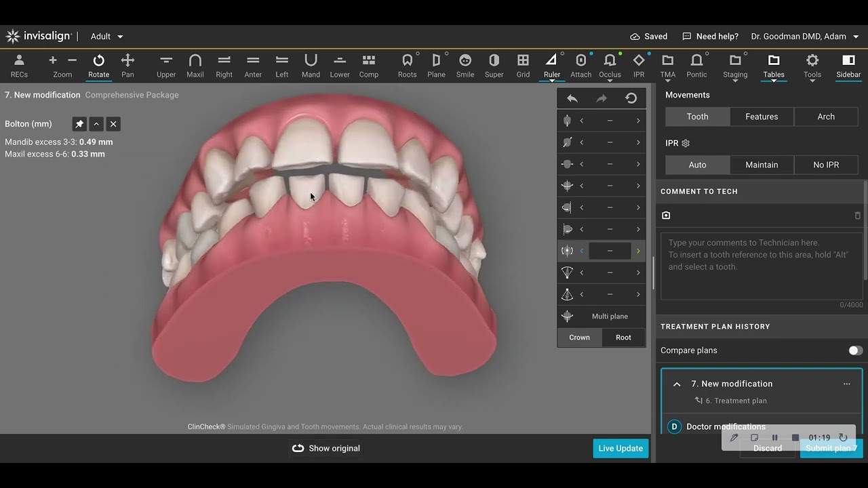The width and height of the screenshot is (868, 488).
Task: Toggle Super superimposition
Action: pos(494,66)
